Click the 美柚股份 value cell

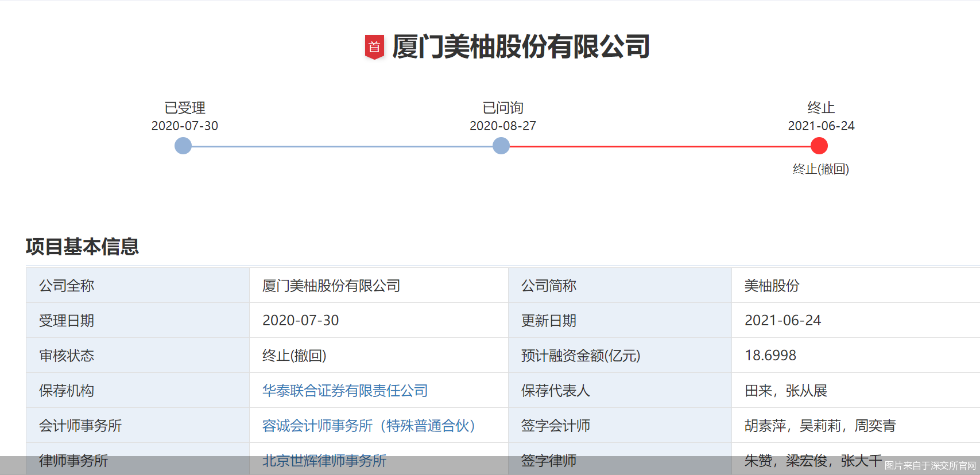coord(856,285)
